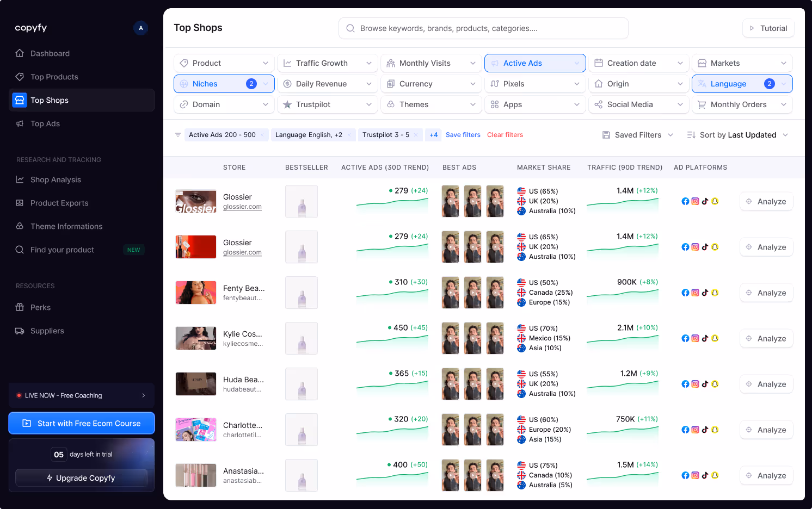Expand the Apps filter
The image size is (812, 509).
pyautogui.click(x=535, y=104)
